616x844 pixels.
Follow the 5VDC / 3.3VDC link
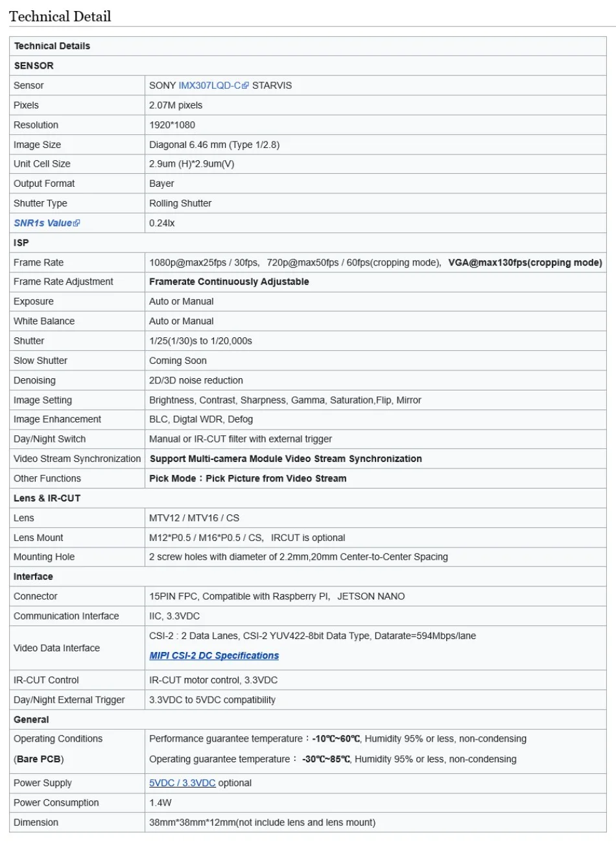tap(182, 783)
